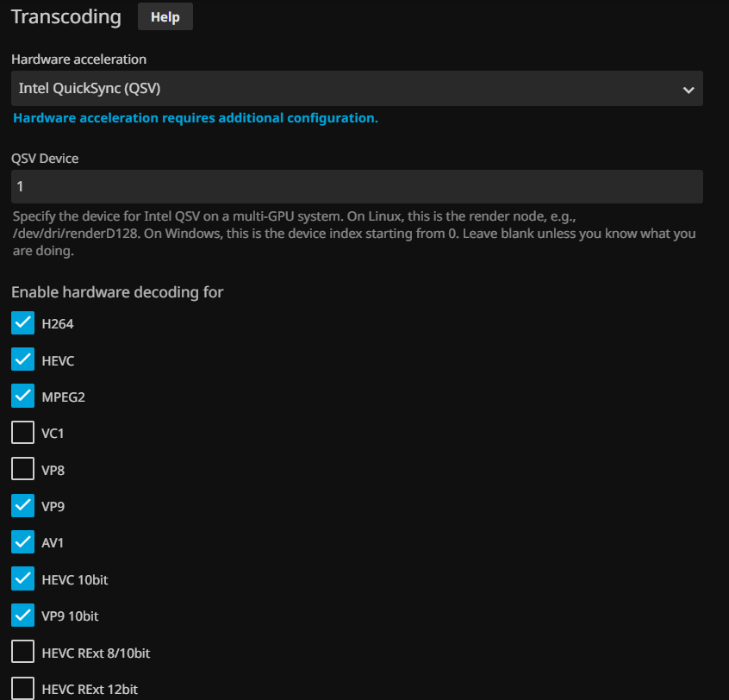The width and height of the screenshot is (729, 700).
Task: Open the Hardware acceleration dropdown
Action: tap(345, 89)
